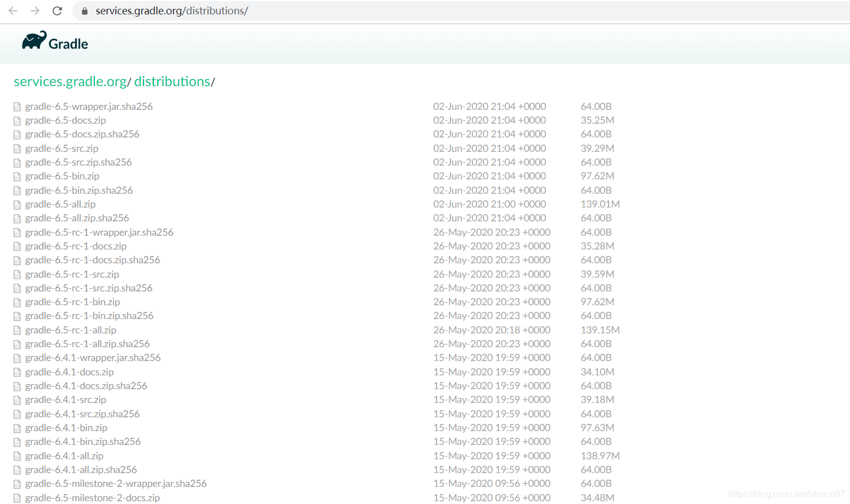Screen dimensions: 850x504
Task: Open the gradle-6.5-rc-1-all.zip.sha256 link
Action: point(87,344)
